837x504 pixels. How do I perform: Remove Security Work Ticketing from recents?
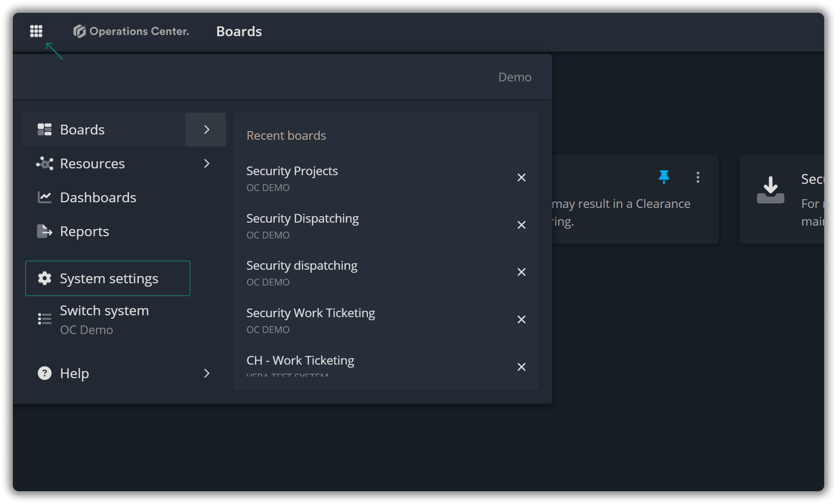pos(521,320)
